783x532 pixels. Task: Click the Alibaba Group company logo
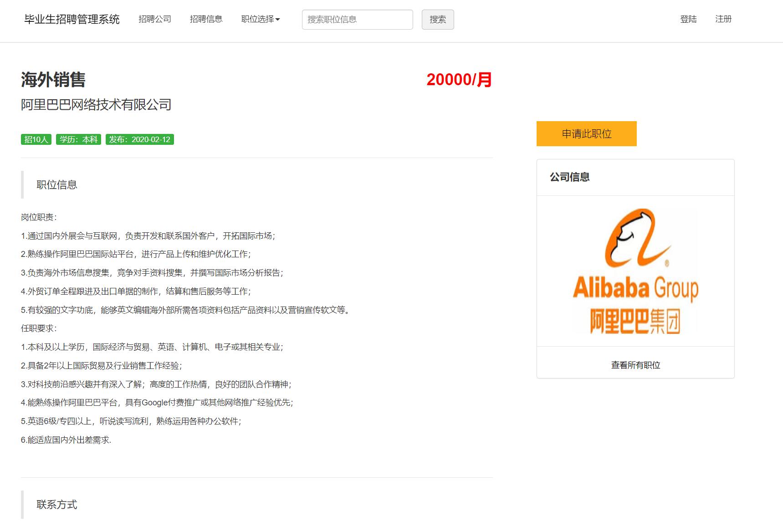(x=635, y=271)
